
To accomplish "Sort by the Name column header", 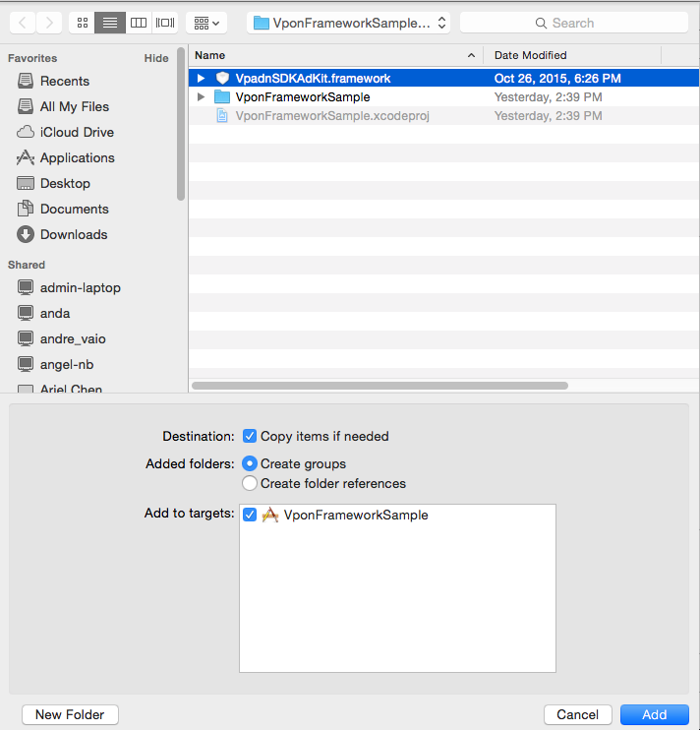I will tap(336, 55).
